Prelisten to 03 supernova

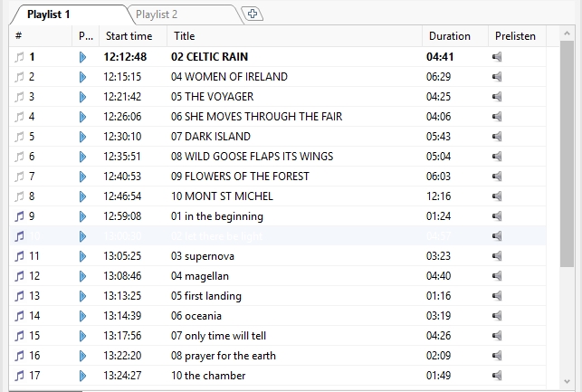pos(497,256)
